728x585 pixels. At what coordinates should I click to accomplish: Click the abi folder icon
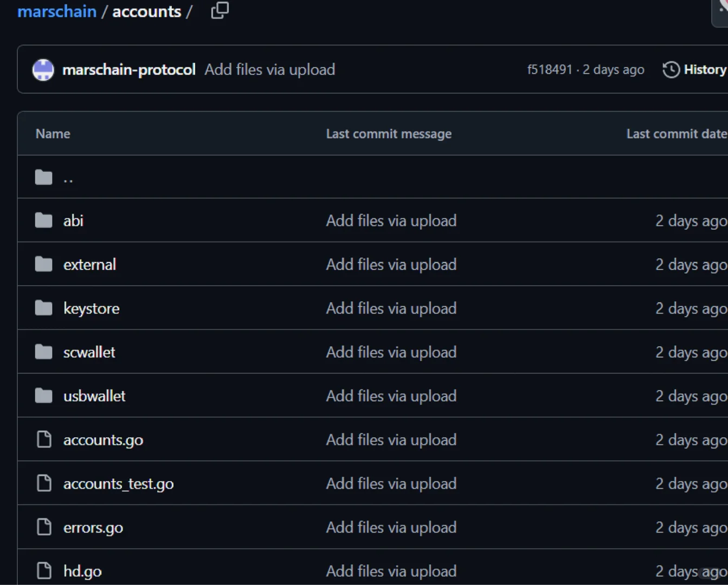44,220
